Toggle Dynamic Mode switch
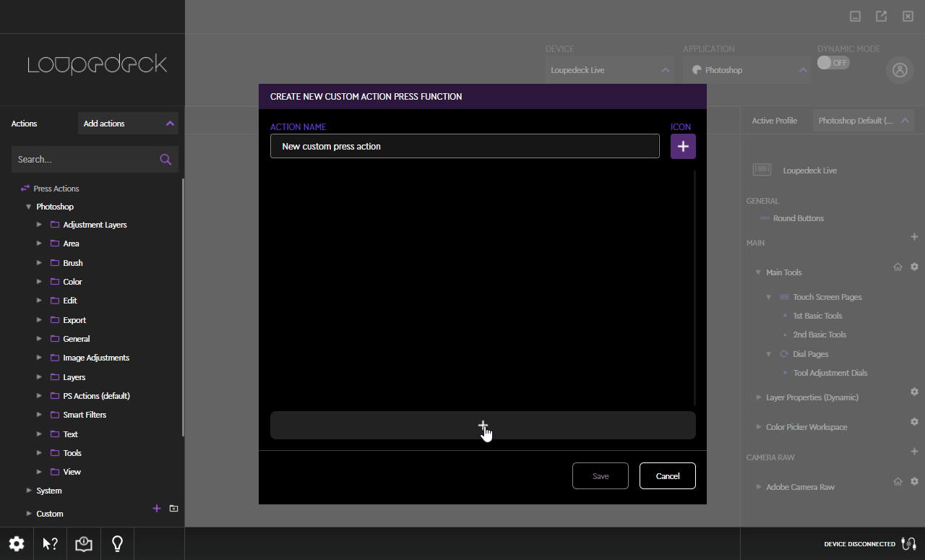This screenshot has width=925, height=560. coord(833,63)
